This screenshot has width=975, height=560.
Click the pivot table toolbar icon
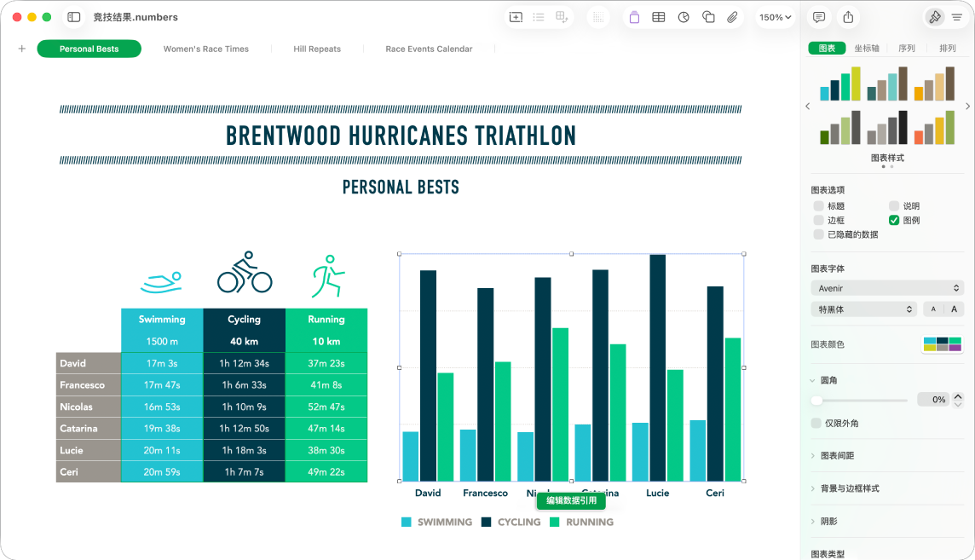(x=562, y=17)
